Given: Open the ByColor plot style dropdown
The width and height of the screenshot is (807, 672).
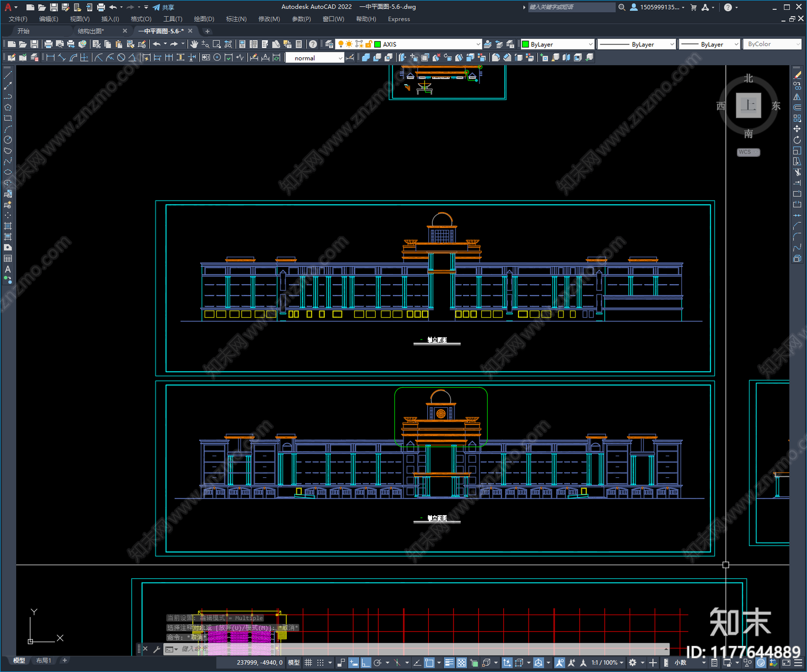Looking at the screenshot, I should (773, 44).
